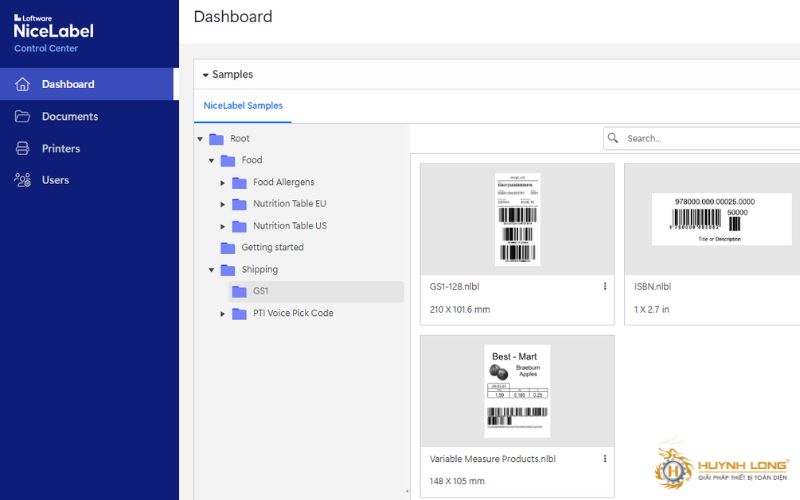
Task: Switch to the NiceLabel Samples tab
Action: pos(243,105)
